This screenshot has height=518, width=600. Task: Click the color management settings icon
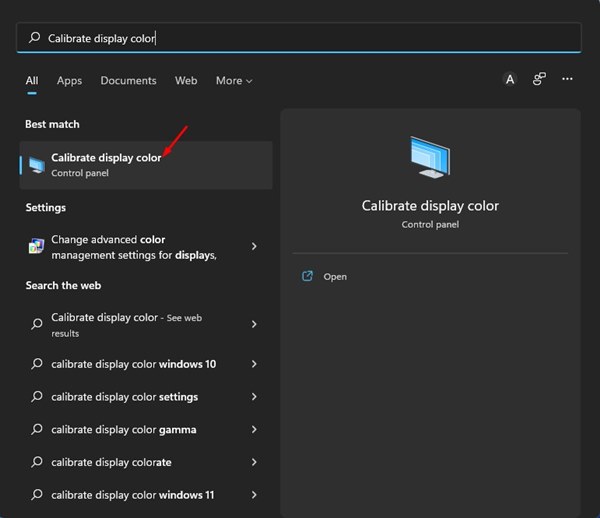tap(37, 246)
